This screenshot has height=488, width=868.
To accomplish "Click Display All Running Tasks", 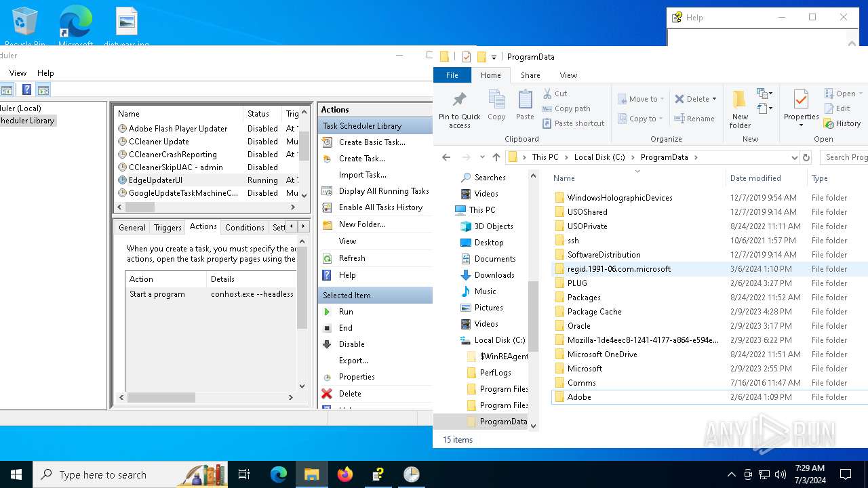I will [384, 191].
